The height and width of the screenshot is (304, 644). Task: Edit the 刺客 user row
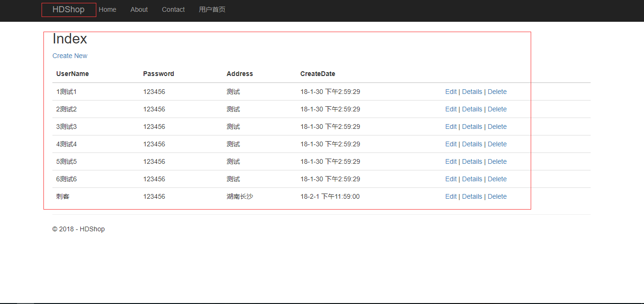click(x=451, y=196)
